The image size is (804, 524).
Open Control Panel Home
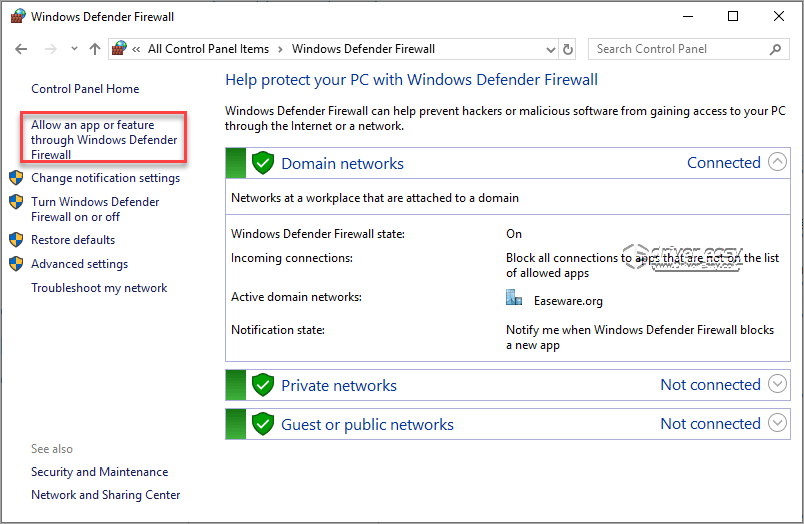(85, 89)
